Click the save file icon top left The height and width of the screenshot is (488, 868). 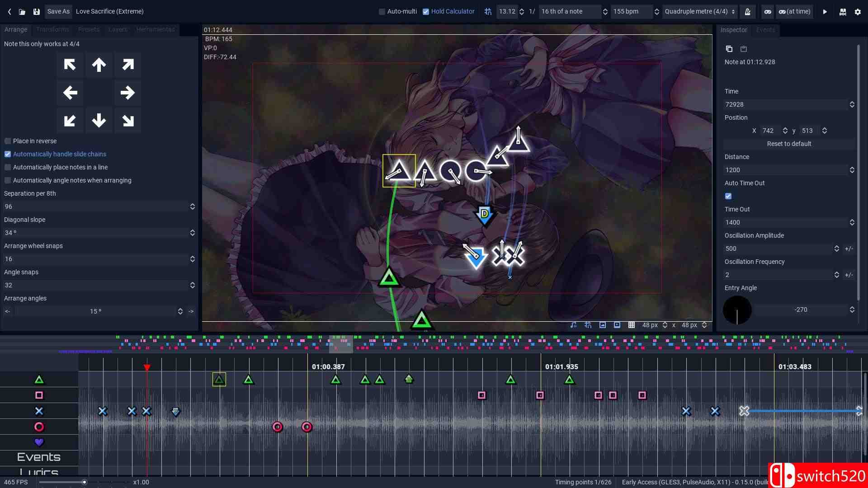pos(36,11)
